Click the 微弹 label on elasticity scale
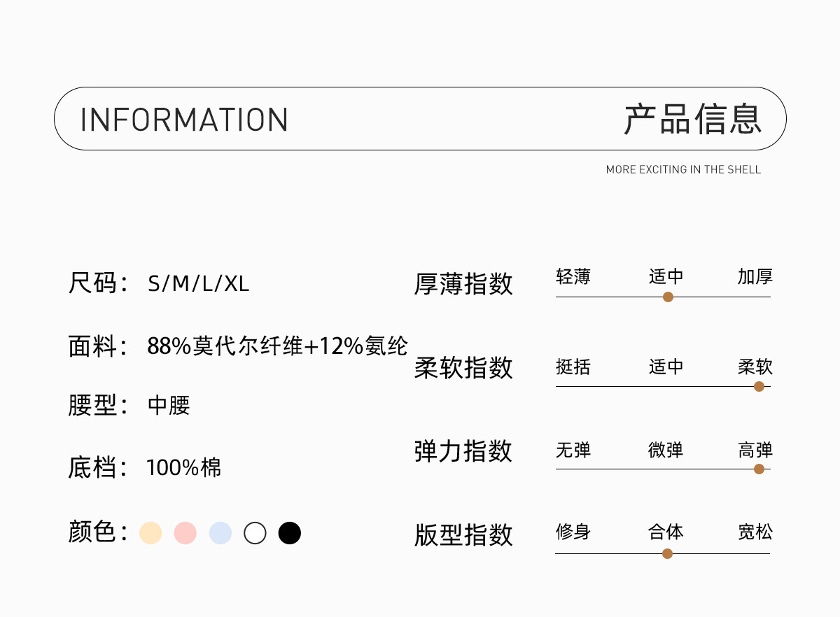 [665, 450]
